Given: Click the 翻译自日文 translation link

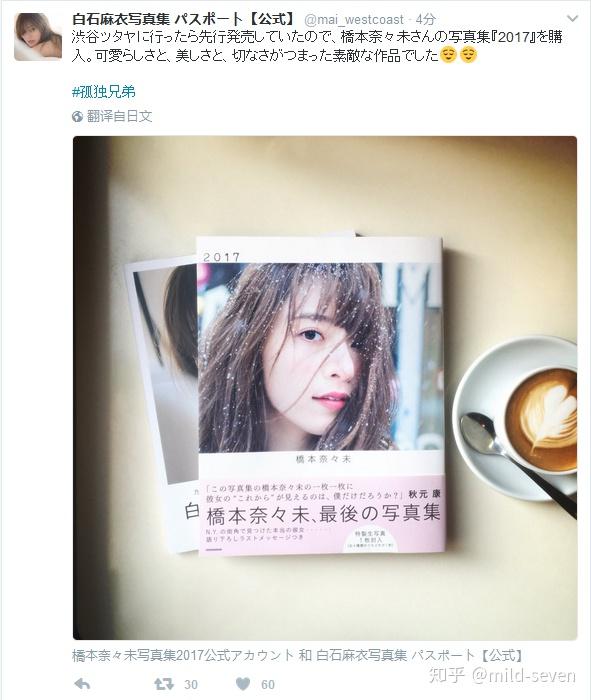Looking at the screenshot, I should (119, 117).
